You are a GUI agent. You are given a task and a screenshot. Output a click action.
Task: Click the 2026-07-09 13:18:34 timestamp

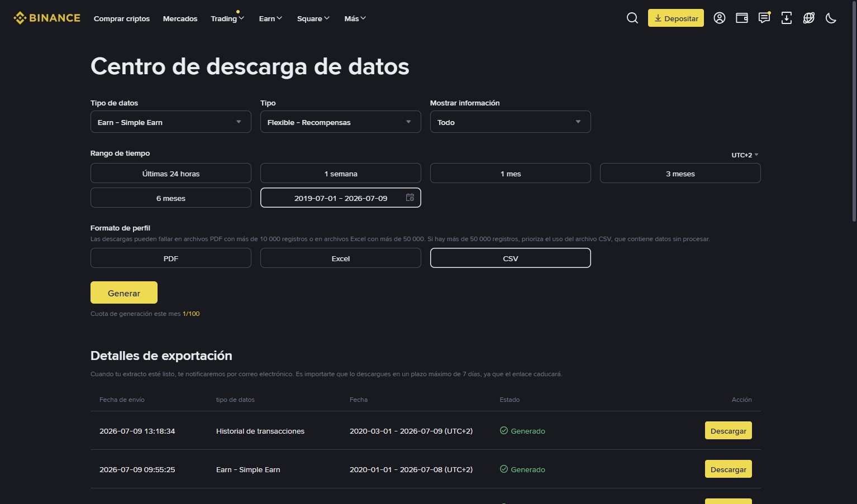point(137,431)
